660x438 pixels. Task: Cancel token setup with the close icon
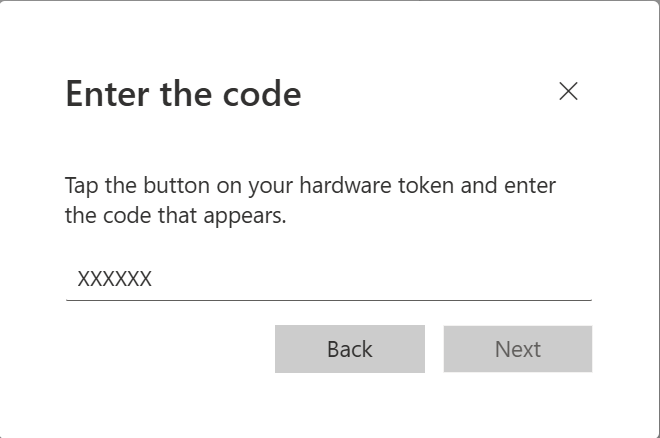(568, 91)
